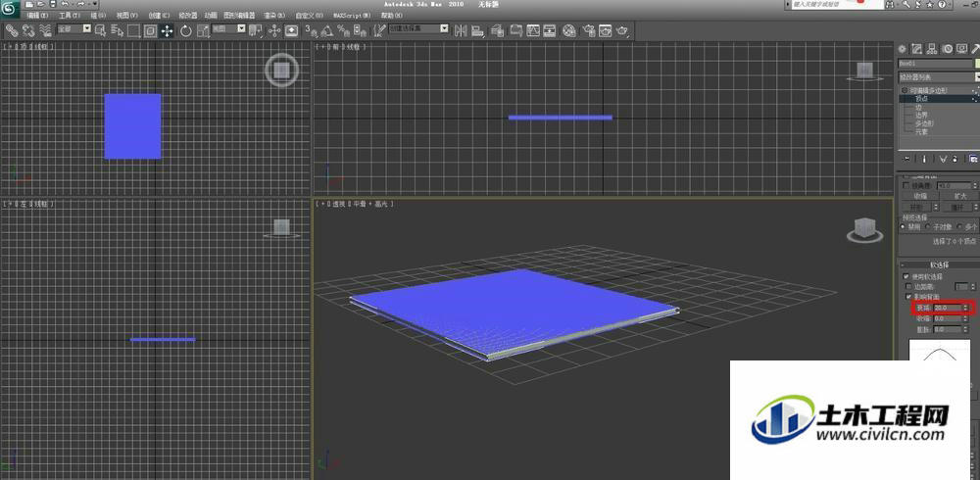
Task: Enable Select and Manipulate tool
Action: [274, 30]
